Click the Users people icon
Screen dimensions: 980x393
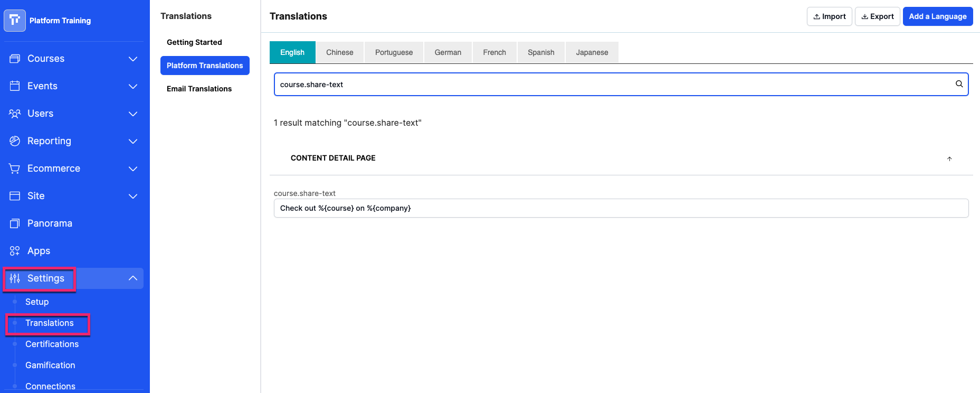pyautogui.click(x=15, y=114)
